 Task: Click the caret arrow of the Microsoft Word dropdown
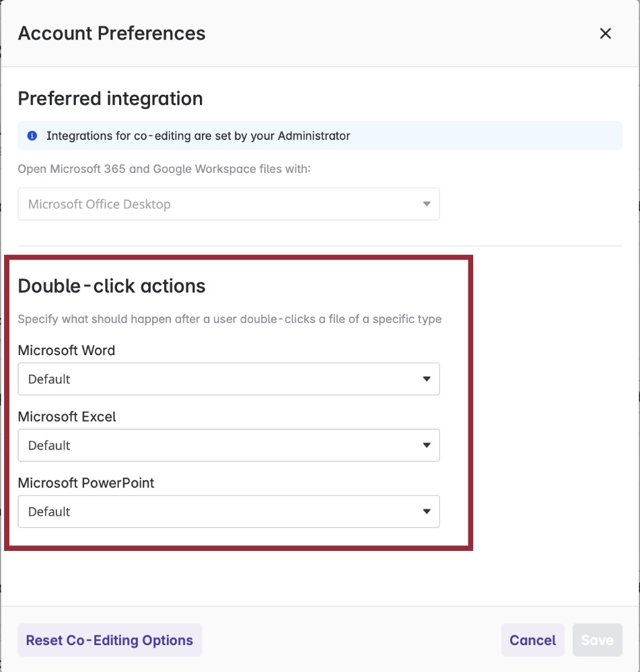pos(427,379)
